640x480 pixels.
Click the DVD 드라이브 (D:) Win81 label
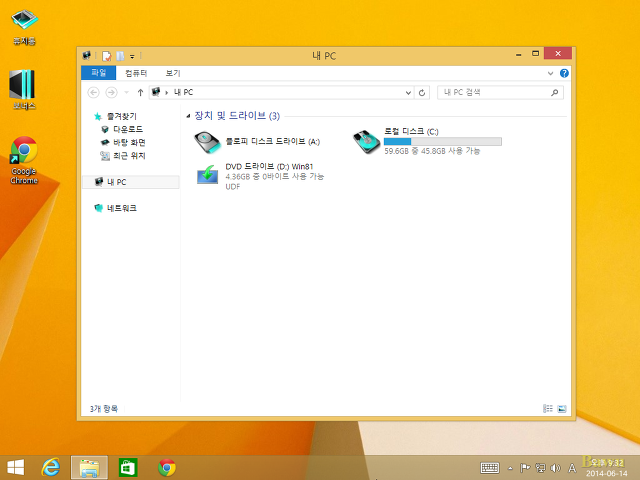[269, 167]
